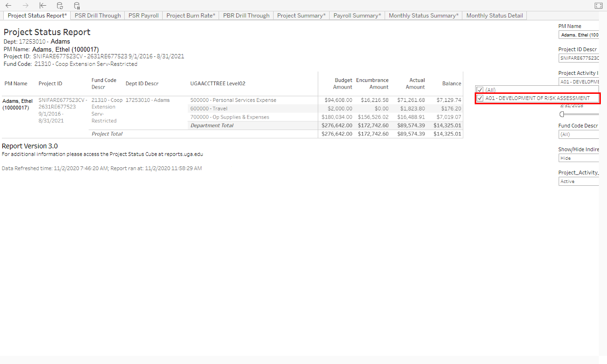
Task: Click the Report Version 3.0 text
Action: (30, 146)
